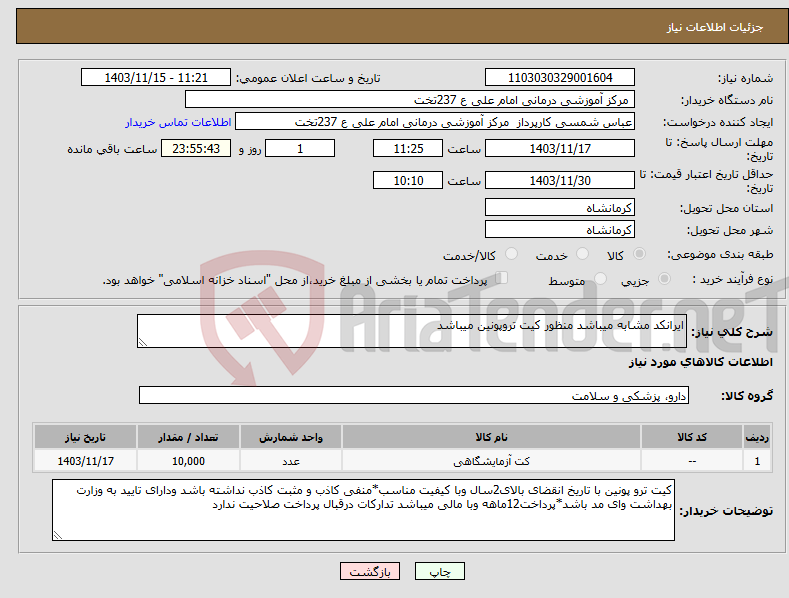Click the جزئیات اطلاعات نیاز page header

click(715, 27)
